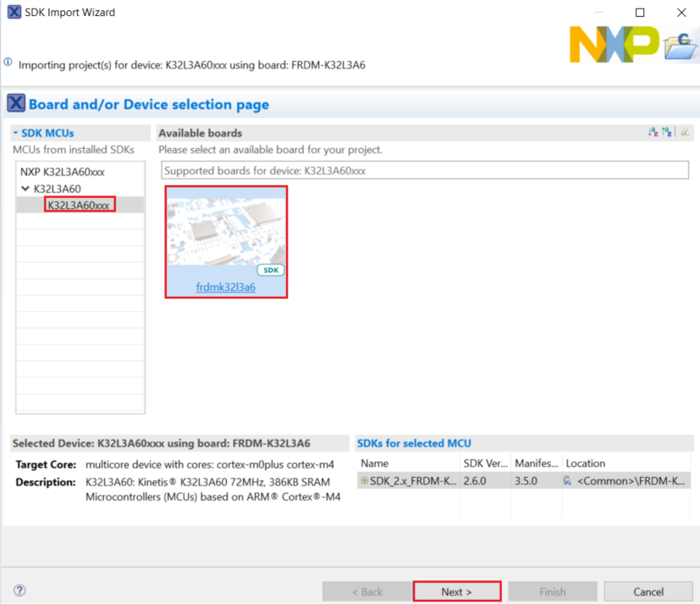Open the wizard help question mark icon
Viewport: 700px width, 604px height.
coord(19,590)
